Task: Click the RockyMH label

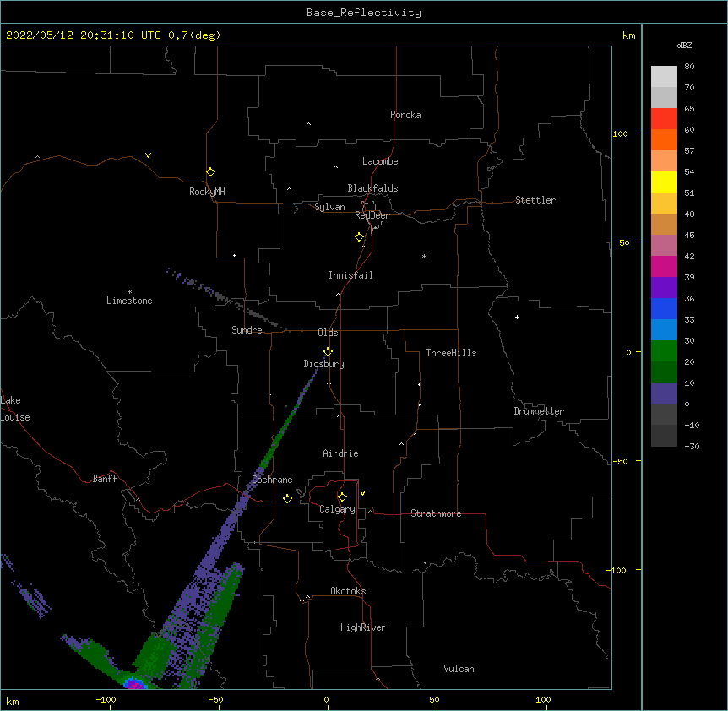Action: tap(207, 192)
